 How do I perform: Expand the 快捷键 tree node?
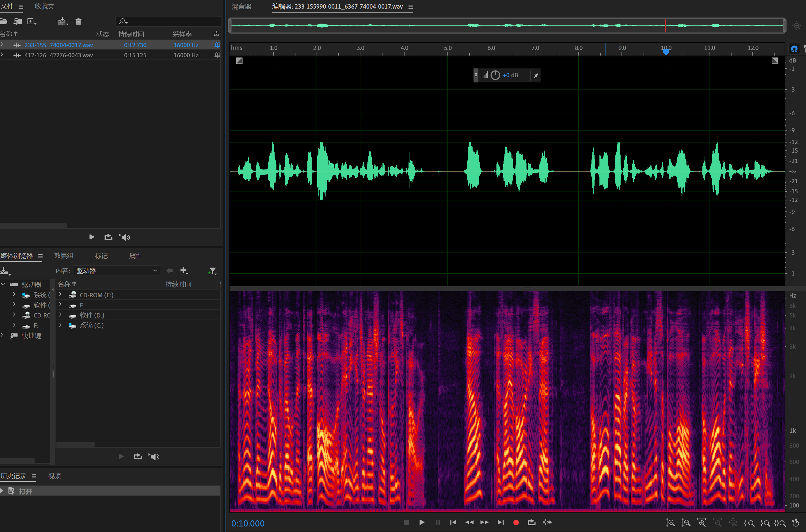(2, 336)
